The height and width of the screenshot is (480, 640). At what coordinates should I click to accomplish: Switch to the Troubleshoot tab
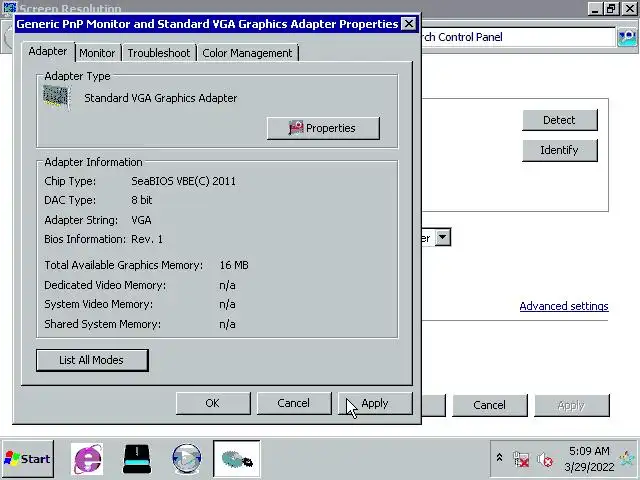(x=159, y=53)
